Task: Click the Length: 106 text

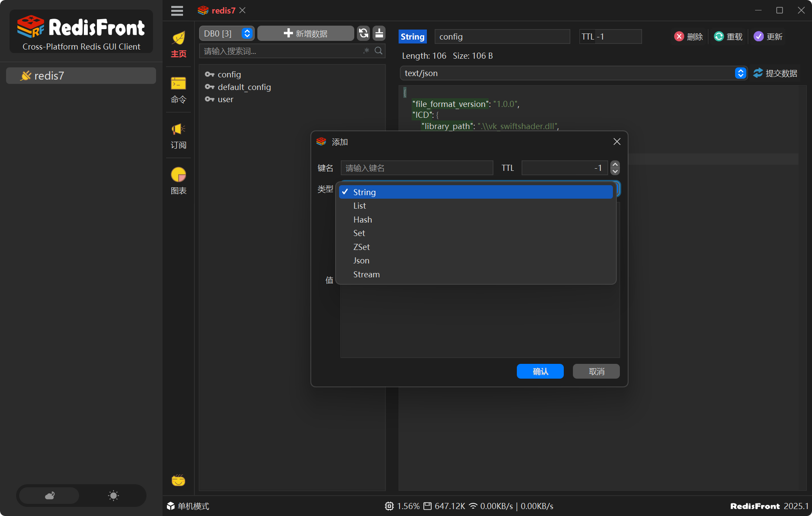Action: point(424,56)
